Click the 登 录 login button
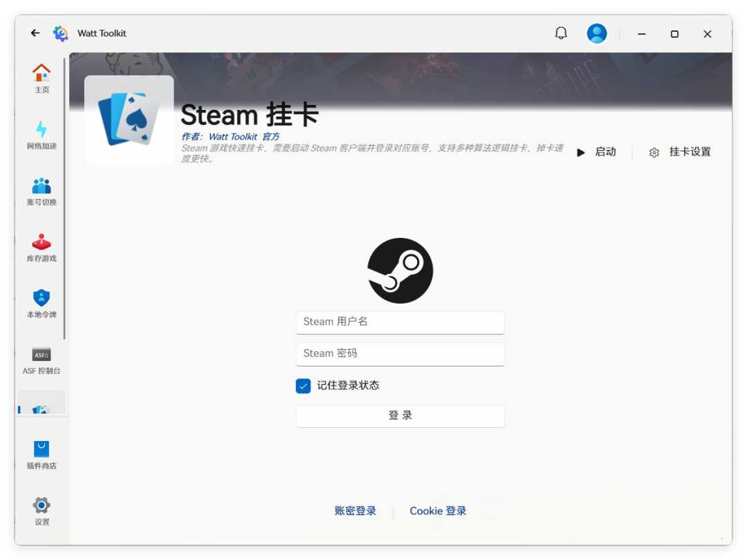 [400, 416]
